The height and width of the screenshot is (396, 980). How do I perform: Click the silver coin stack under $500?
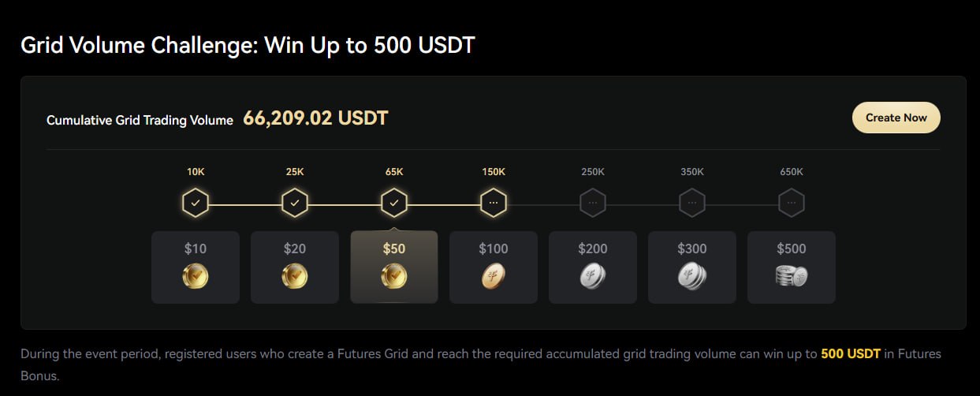[x=792, y=276]
